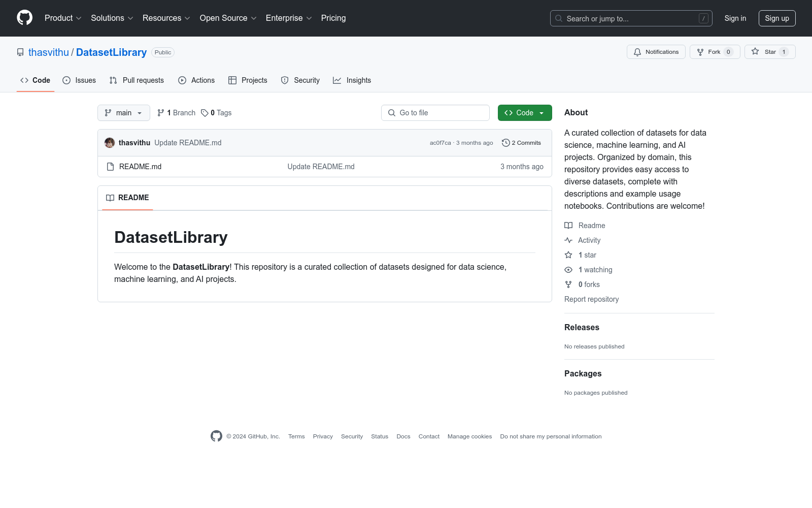This screenshot has width=812, height=508.
Task: Click the history clock icon beside 2 Commits
Action: pos(505,143)
